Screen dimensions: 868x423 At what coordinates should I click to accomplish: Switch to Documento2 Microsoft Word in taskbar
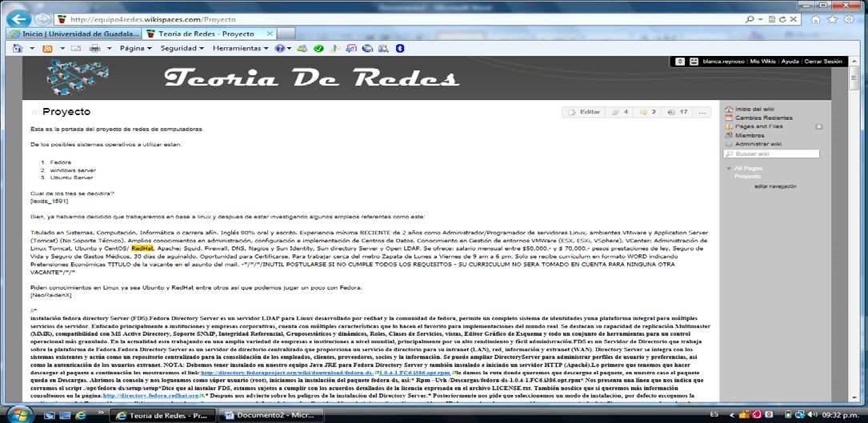(270, 415)
